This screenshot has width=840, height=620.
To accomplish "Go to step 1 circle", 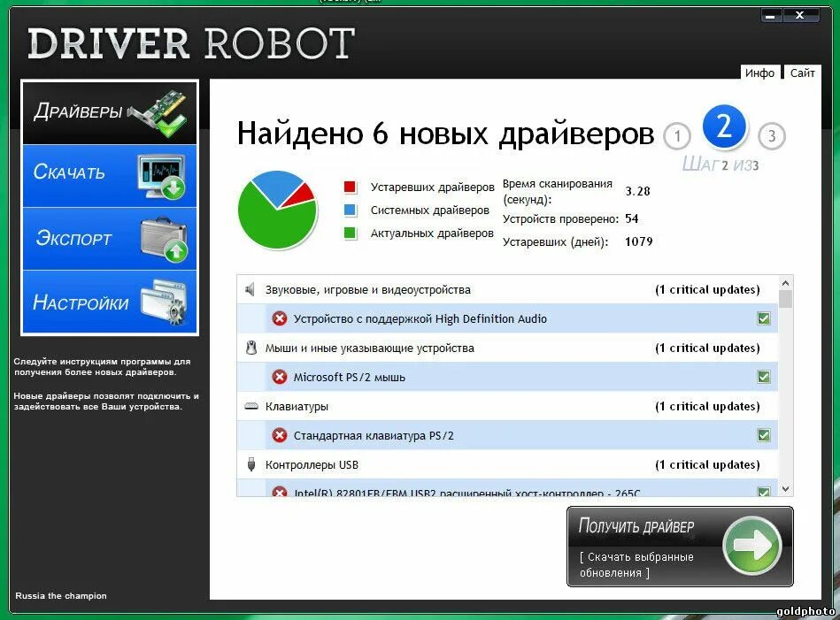I will (x=677, y=136).
